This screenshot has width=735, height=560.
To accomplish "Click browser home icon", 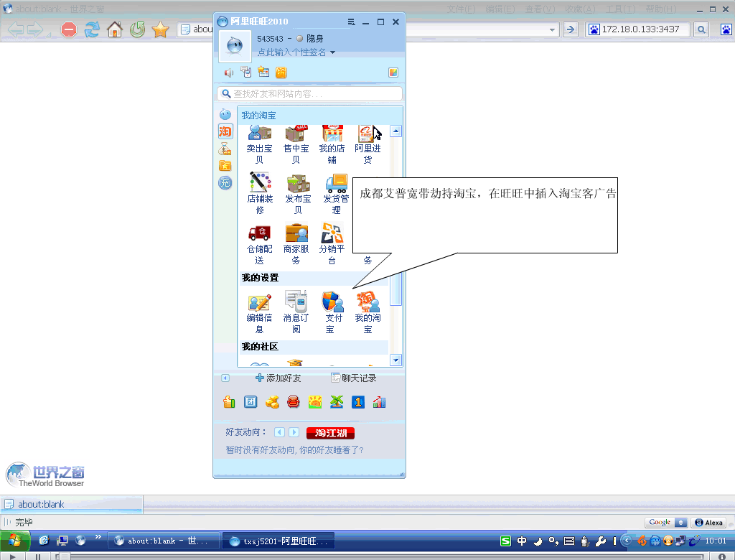I will pos(115,29).
